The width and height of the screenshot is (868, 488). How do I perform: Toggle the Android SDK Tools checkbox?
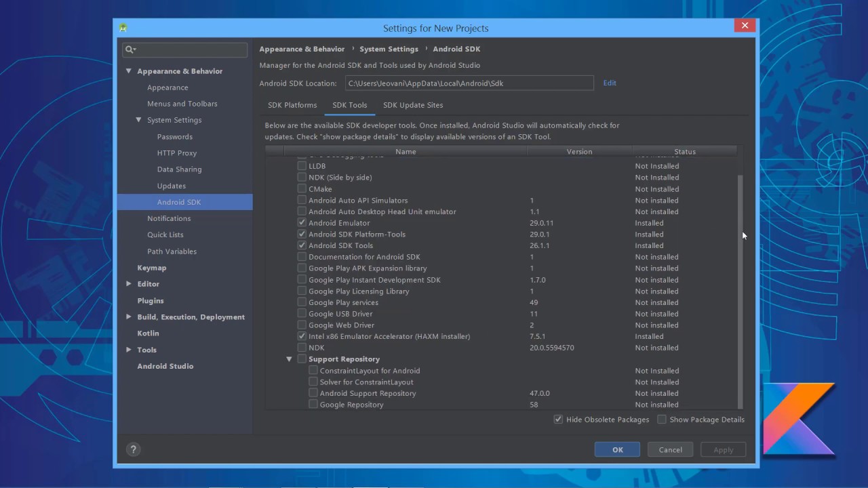(302, 246)
